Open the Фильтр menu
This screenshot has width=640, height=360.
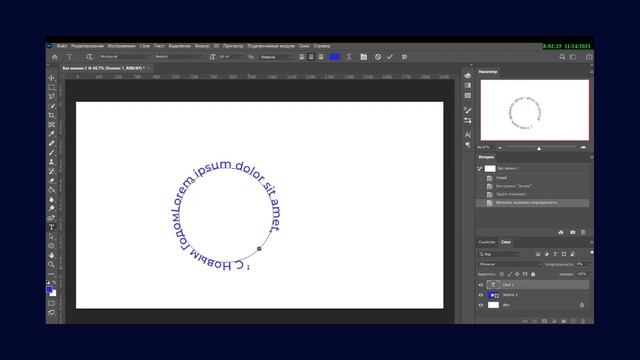202,46
